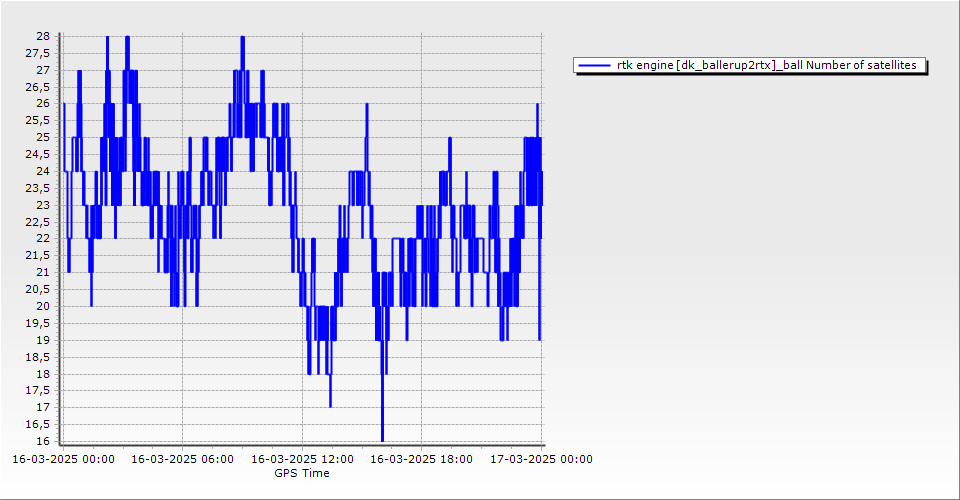Click the 'GPS Time' axis title
960x500 pixels.
[x=302, y=473]
